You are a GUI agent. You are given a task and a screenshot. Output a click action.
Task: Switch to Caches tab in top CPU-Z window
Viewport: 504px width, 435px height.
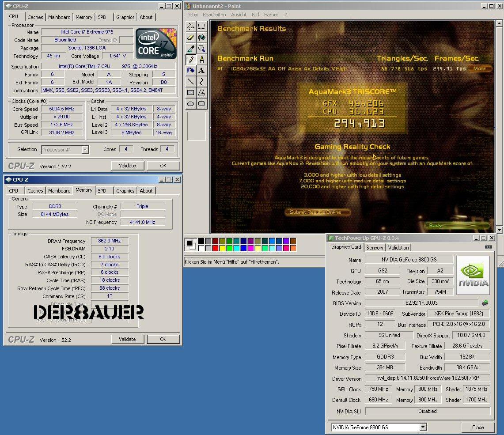[35, 17]
